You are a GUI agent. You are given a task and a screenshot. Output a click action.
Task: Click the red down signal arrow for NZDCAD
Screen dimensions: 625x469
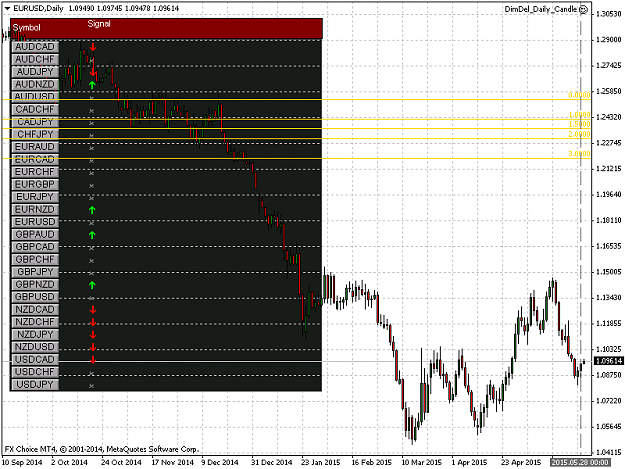[92, 310]
